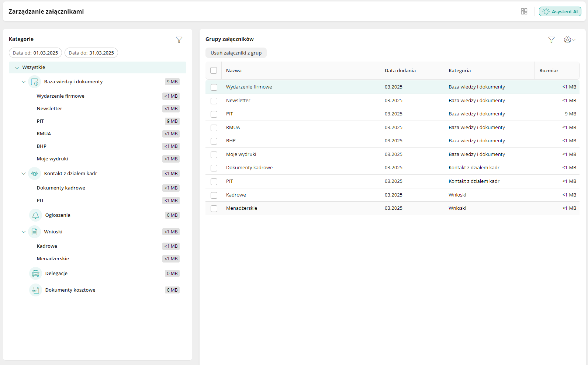Click Kadrowe name in table
The height and width of the screenshot is (365, 588).
coord(236,195)
